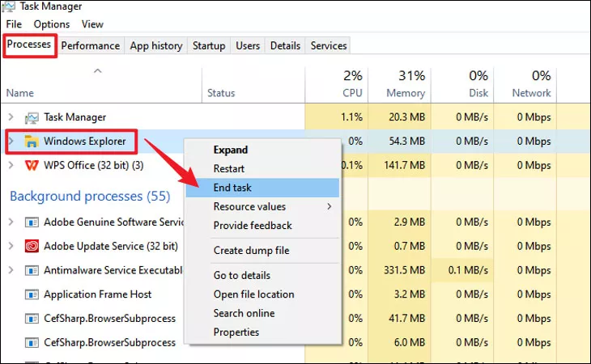
Task: Select the Application Frame Host process name
Action: [98, 294]
